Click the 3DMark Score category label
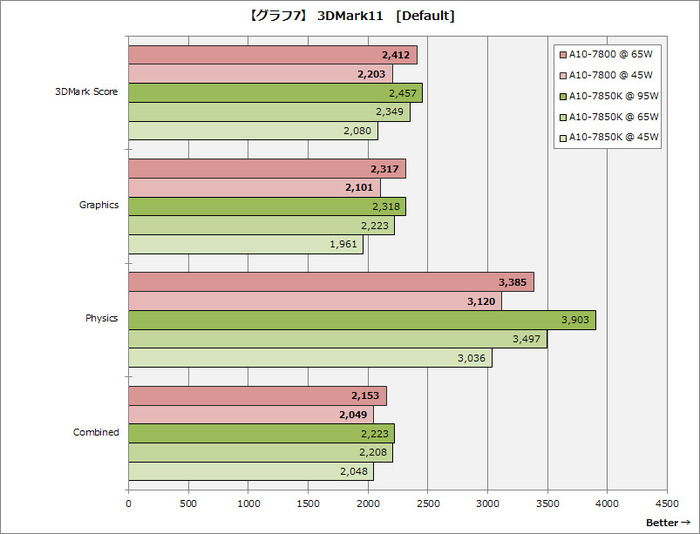 coord(87,92)
